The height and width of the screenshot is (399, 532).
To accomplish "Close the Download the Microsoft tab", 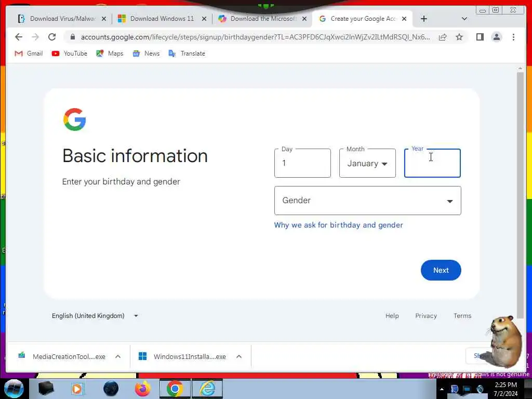I will tap(304, 19).
